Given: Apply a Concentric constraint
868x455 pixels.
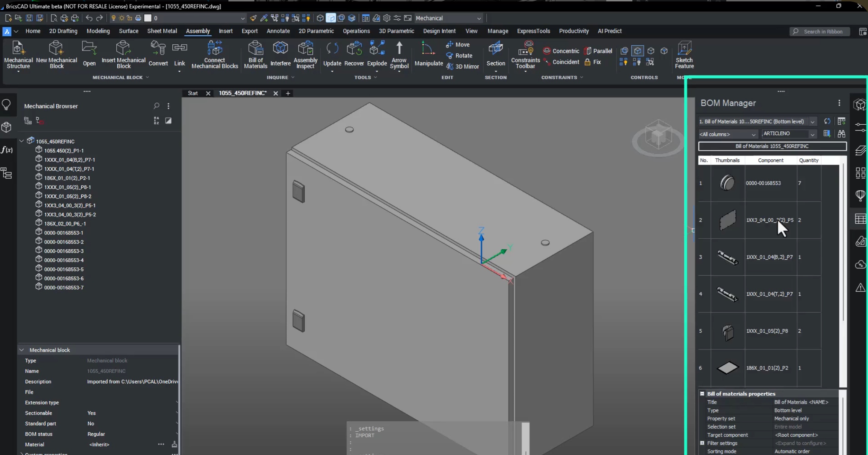Looking at the screenshot, I should tap(561, 51).
